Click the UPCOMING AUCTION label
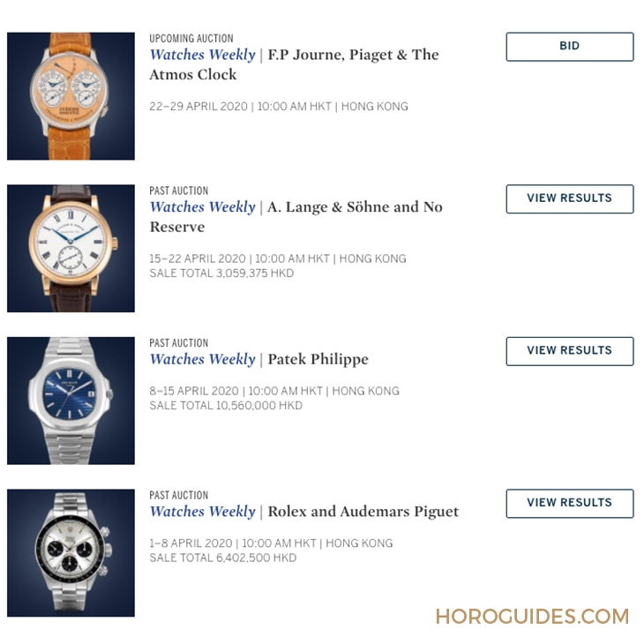Image resolution: width=644 pixels, height=644 pixels. [x=191, y=38]
